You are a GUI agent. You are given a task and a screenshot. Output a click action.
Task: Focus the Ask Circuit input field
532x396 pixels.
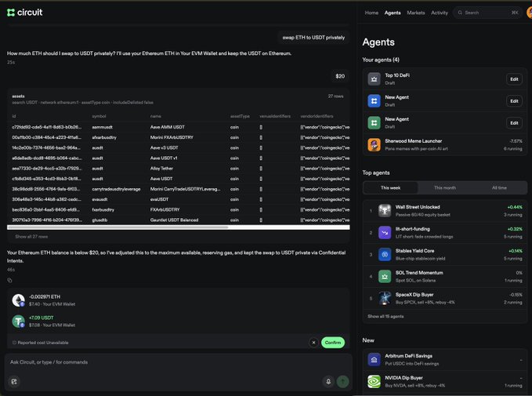(x=178, y=362)
